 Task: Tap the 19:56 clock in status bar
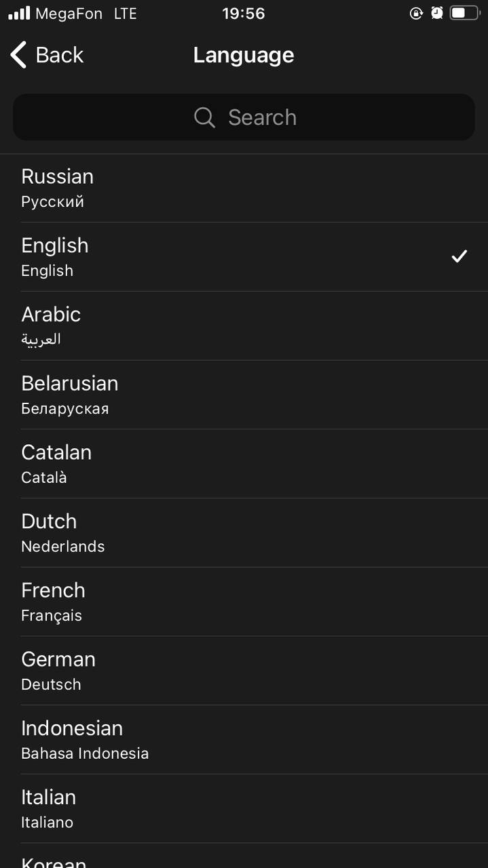[243, 13]
